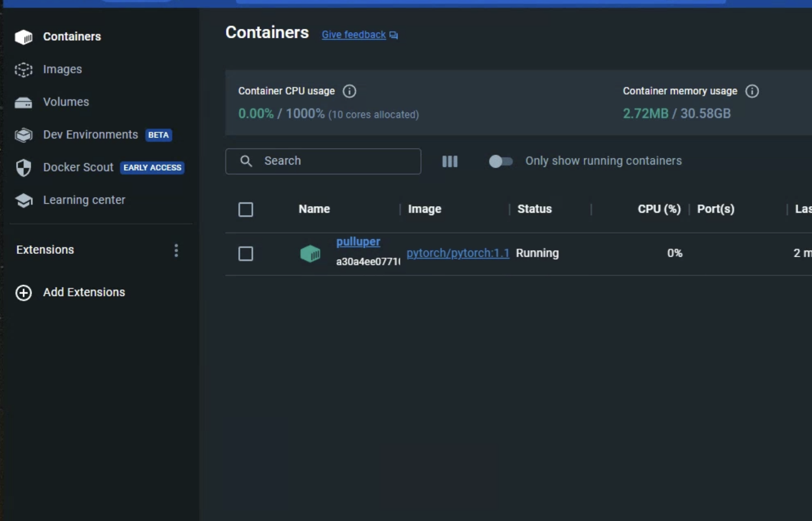
Task: Sort by Image column header
Action: 425,209
